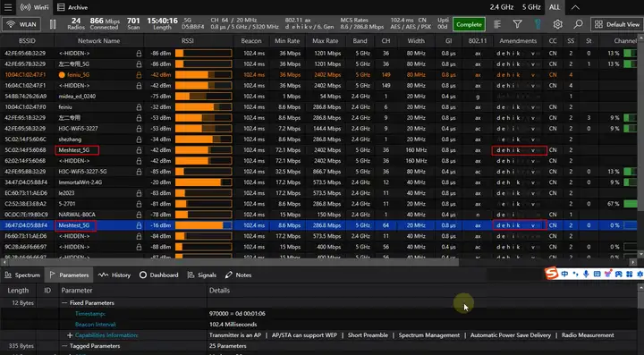Sort by the Amendments column header
This screenshot has width=644, height=355.
[518, 40]
